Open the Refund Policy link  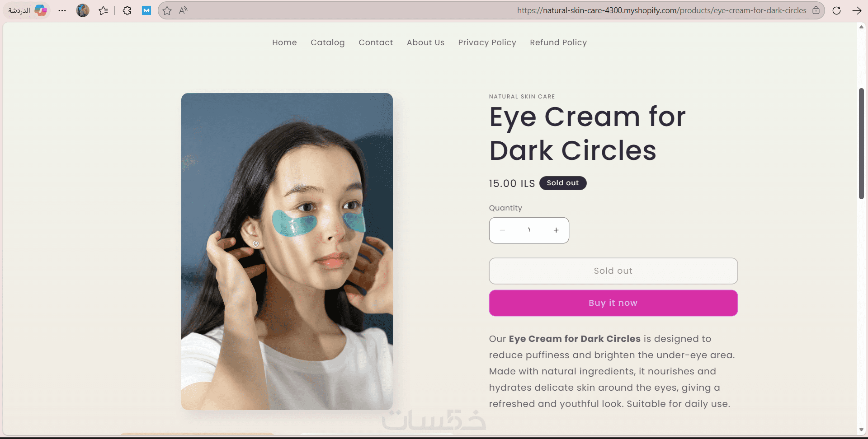click(x=558, y=42)
